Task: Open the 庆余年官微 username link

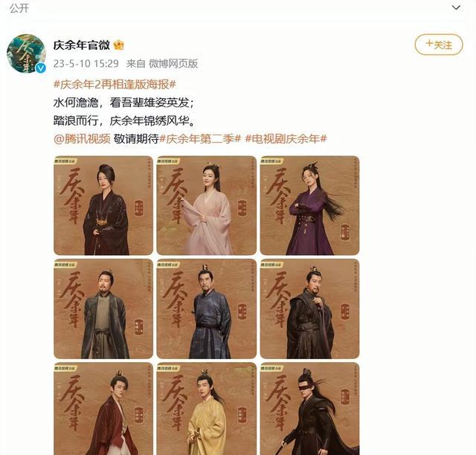Action: click(x=82, y=45)
